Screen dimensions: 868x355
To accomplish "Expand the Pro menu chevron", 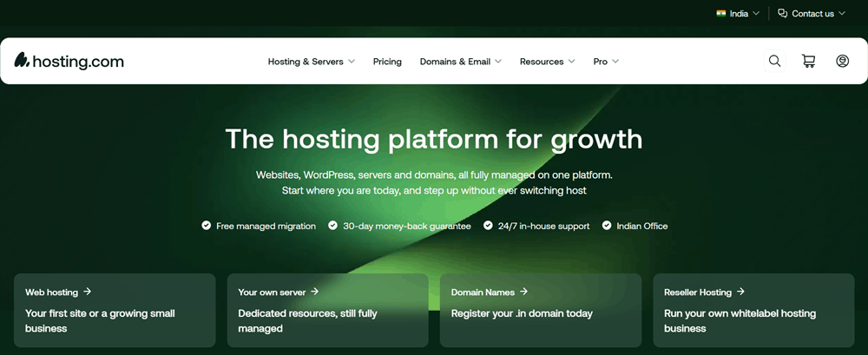I will 615,62.
